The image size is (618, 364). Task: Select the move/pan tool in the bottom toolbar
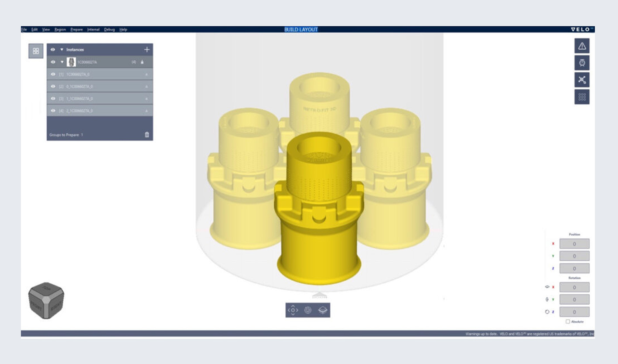coord(293,310)
